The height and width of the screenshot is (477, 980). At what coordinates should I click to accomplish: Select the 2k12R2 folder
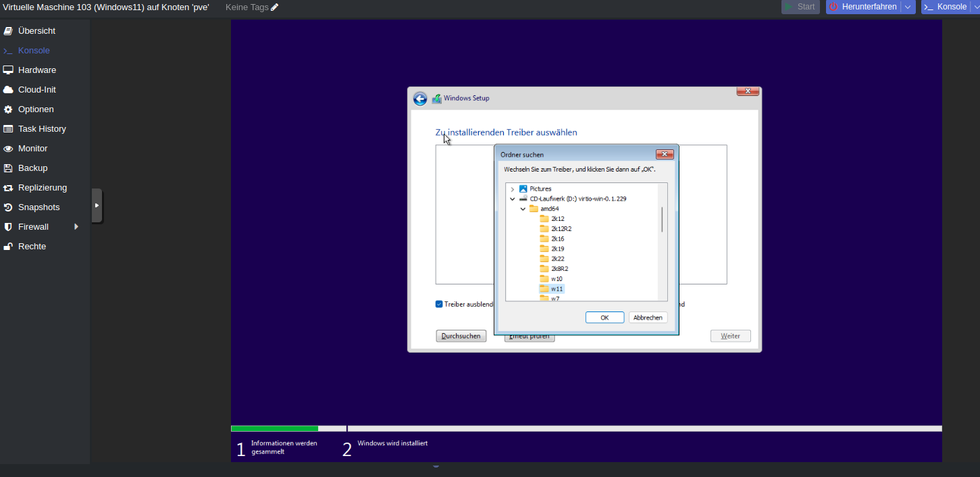(x=555, y=229)
